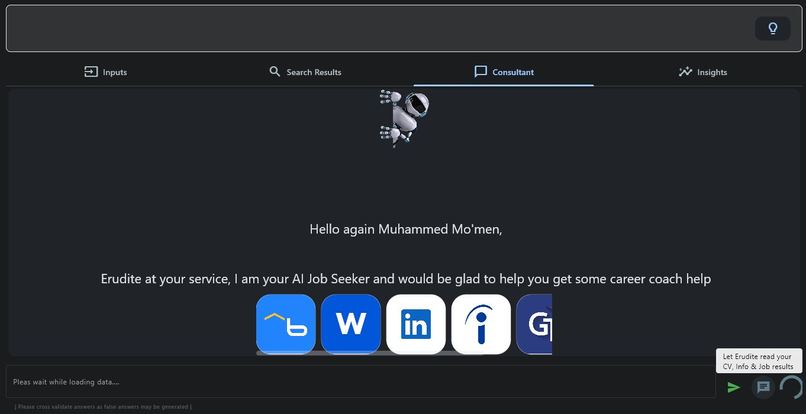Click the cross validate answers disclaimer
806x414 pixels.
(x=103, y=407)
